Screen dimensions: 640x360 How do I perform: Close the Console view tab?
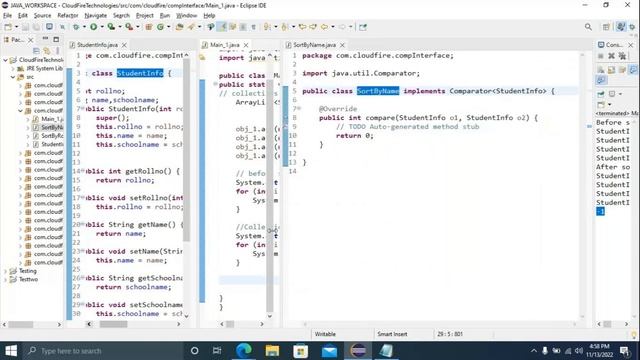coord(631,45)
